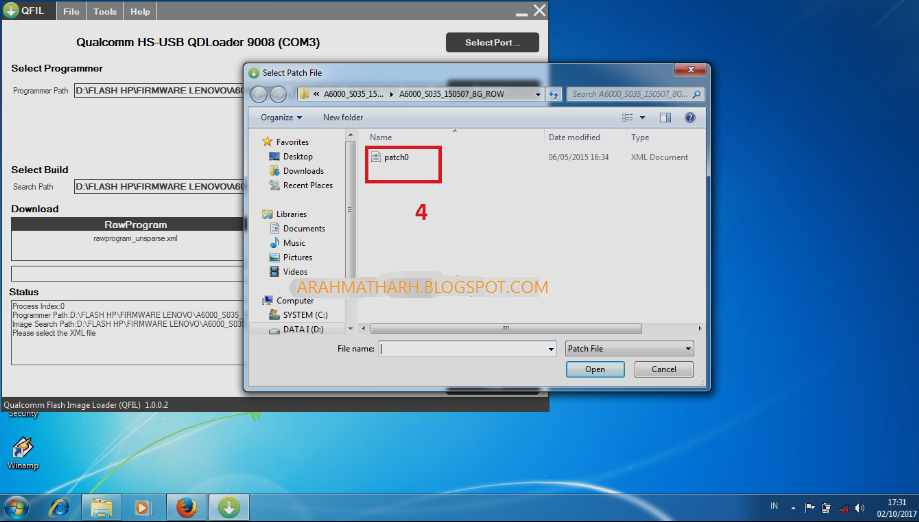Viewport: 919px width, 522px height.
Task: Open the Windows Start button
Action: tap(16, 507)
